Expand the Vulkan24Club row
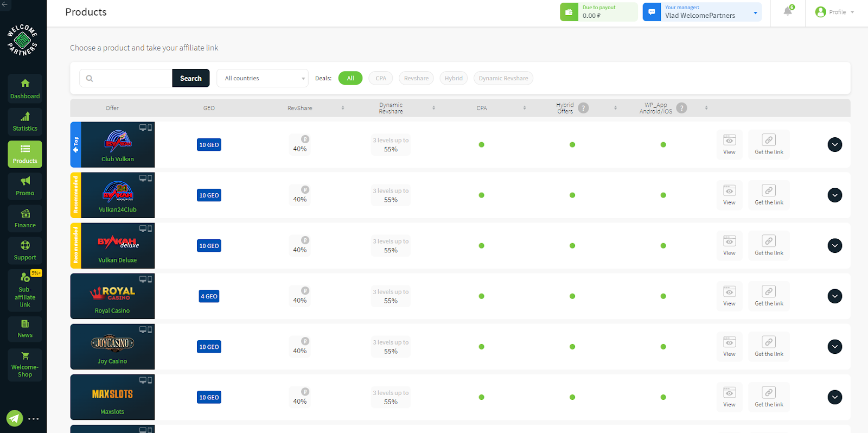The width and height of the screenshot is (868, 433). click(x=835, y=195)
